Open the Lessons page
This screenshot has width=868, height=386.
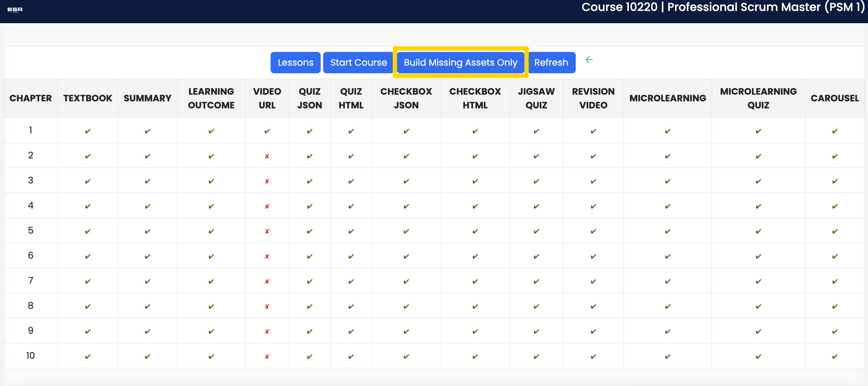[296, 63]
